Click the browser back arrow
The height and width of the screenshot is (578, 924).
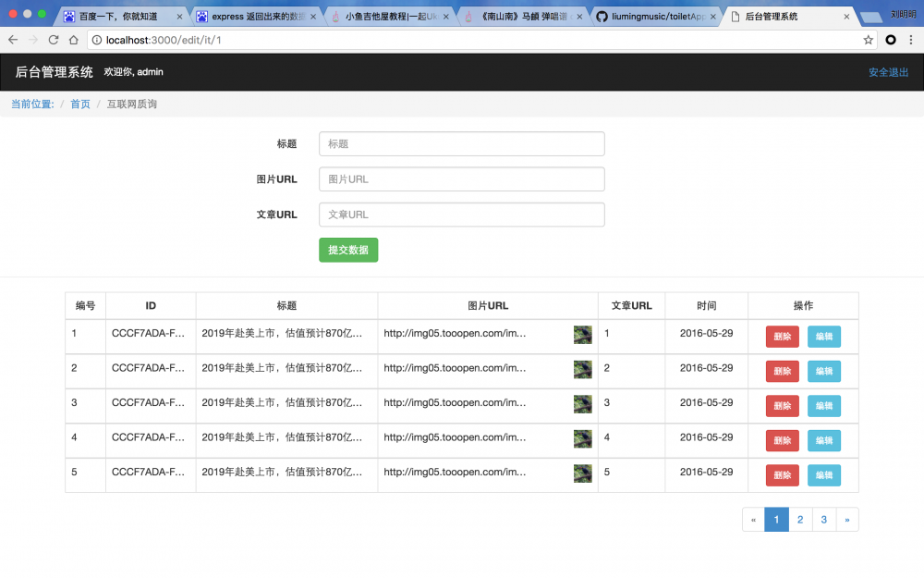coord(12,41)
